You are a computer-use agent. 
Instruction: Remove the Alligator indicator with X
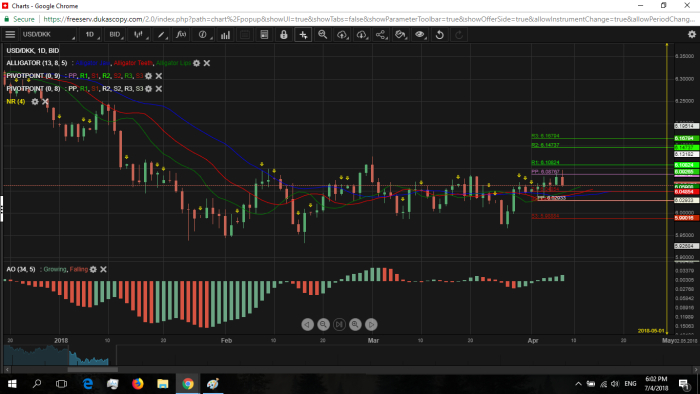click(207, 63)
